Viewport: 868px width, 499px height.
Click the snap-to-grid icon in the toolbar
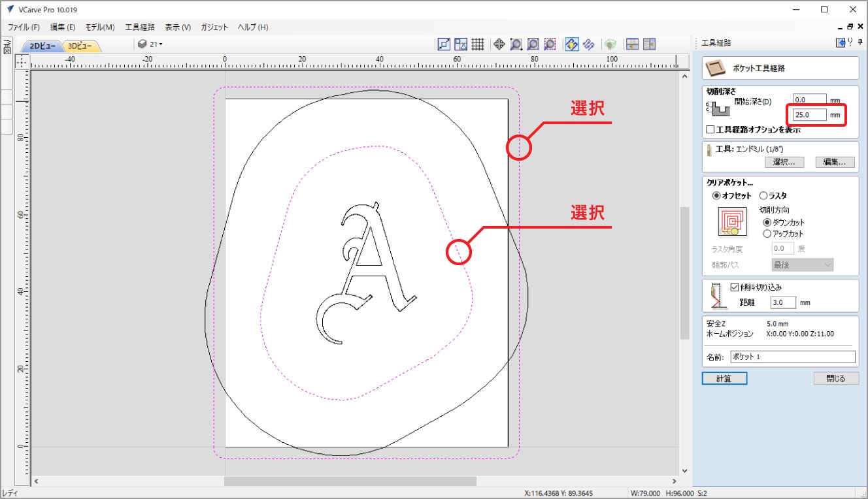pos(478,44)
